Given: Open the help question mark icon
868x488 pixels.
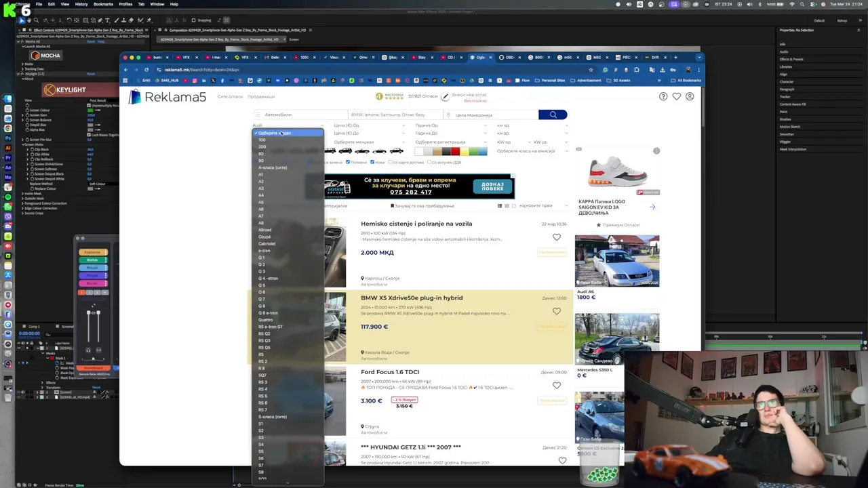Looking at the screenshot, I should pos(663,96).
